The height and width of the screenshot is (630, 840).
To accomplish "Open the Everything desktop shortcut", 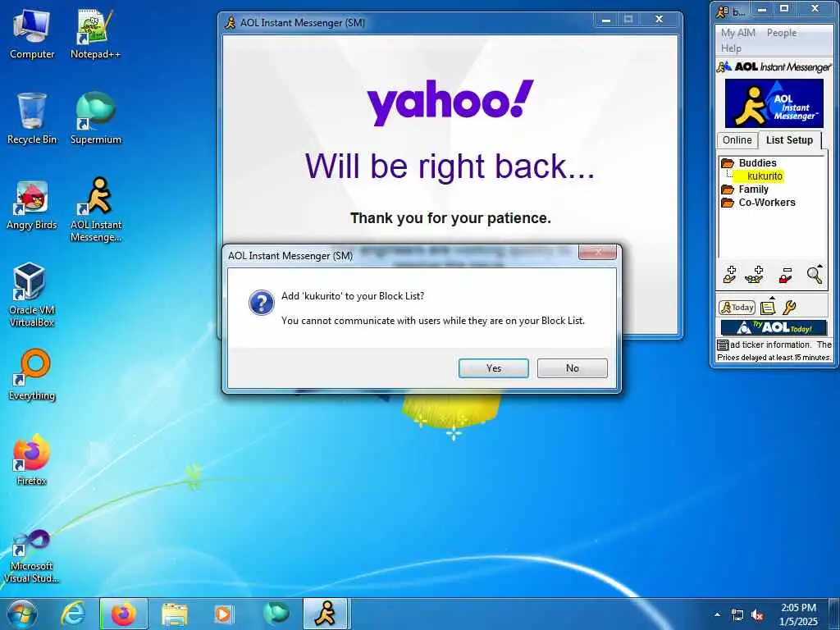I will point(32,375).
